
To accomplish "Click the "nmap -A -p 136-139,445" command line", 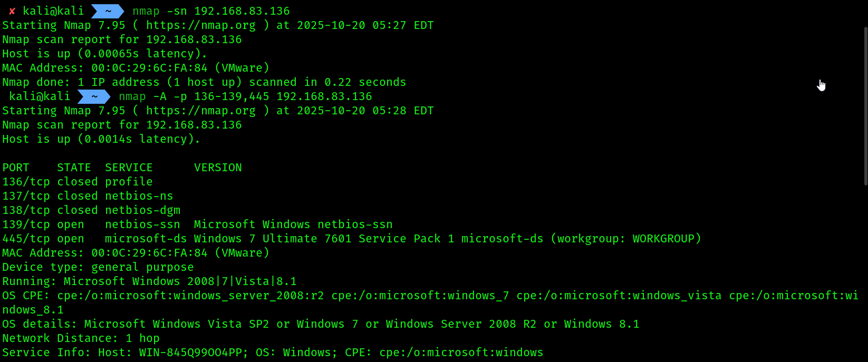I will click(245, 96).
